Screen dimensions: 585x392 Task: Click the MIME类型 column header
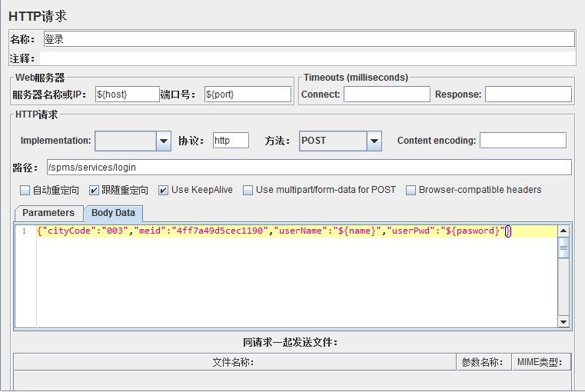click(x=541, y=362)
